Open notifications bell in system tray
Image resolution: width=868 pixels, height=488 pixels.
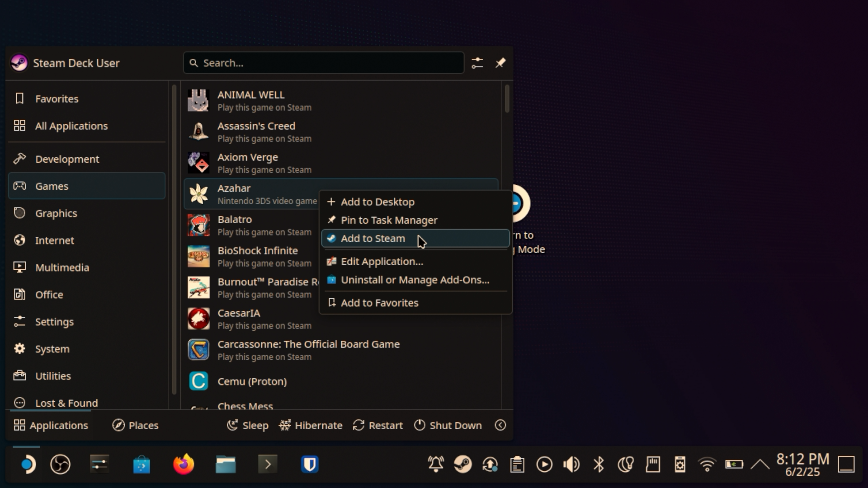click(436, 465)
